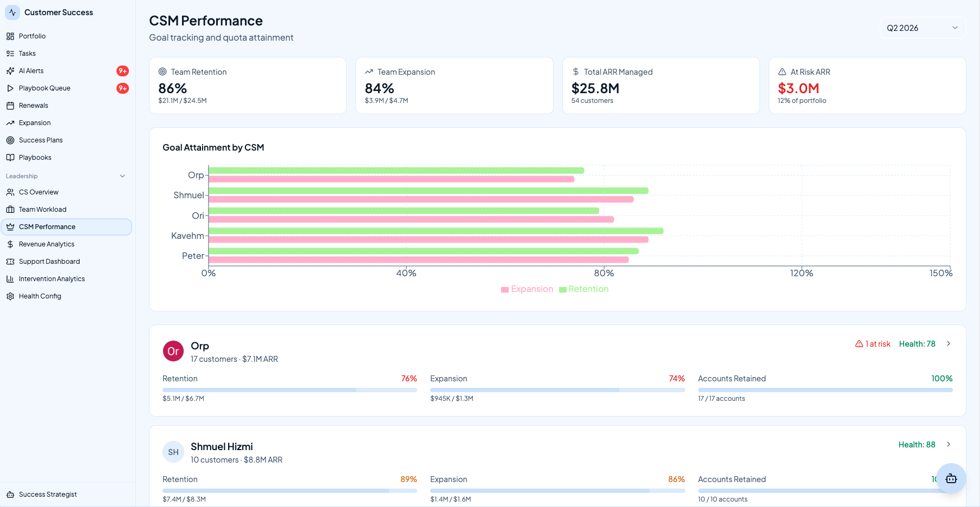Viewport: 980px width, 507px height.
Task: Toggle the Retention legend item
Action: [584, 289]
